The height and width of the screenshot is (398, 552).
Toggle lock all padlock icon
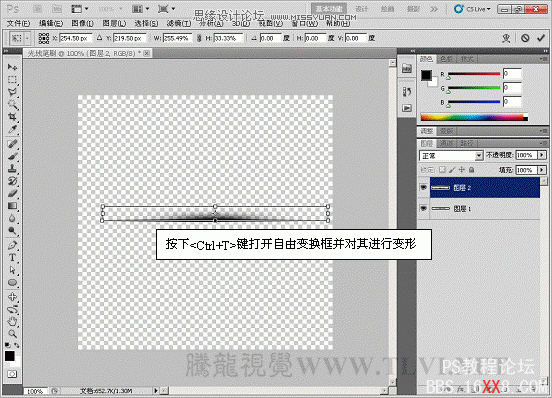pos(472,170)
